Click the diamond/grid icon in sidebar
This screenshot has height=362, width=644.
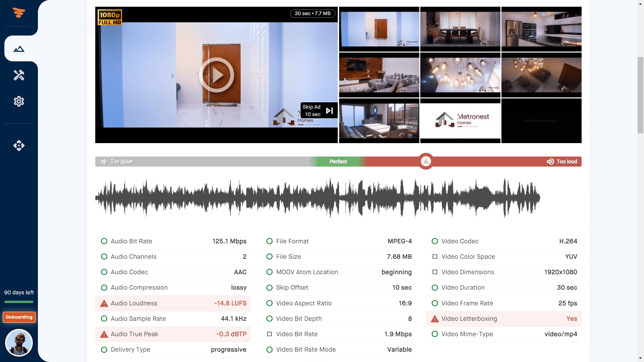(x=18, y=145)
